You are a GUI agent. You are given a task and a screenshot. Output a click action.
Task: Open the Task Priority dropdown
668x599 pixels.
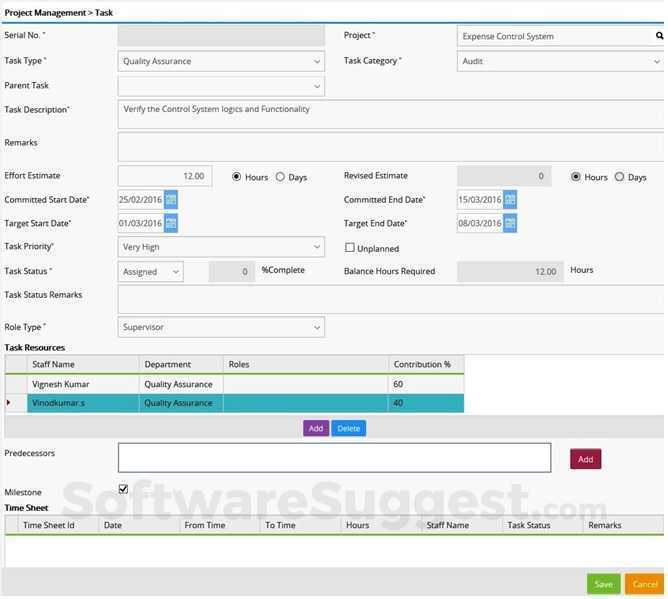tap(221, 247)
